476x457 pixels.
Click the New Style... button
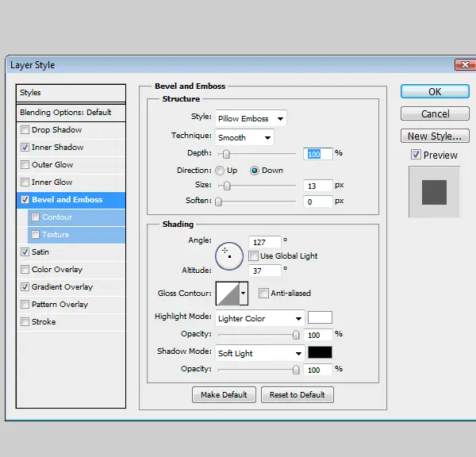(x=435, y=136)
